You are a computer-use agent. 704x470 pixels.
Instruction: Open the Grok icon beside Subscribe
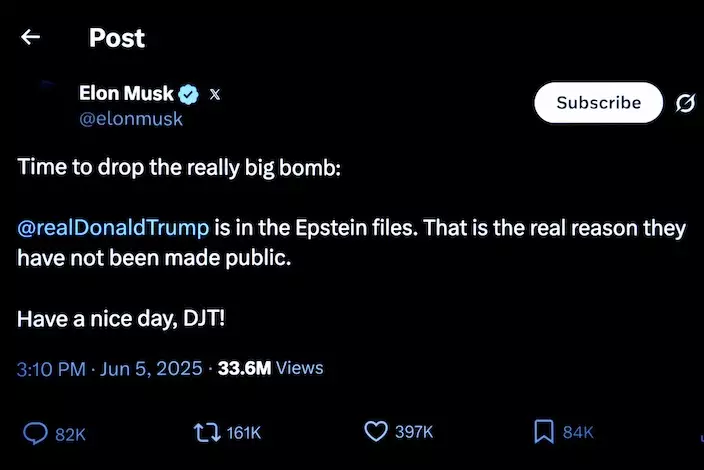(686, 103)
